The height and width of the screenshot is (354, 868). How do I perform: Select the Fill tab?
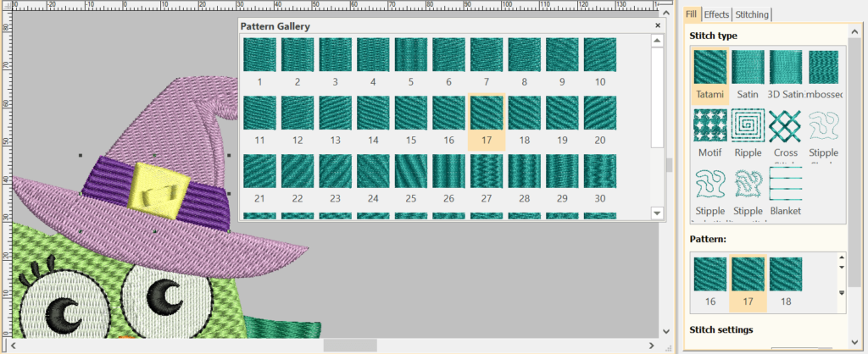click(x=692, y=15)
